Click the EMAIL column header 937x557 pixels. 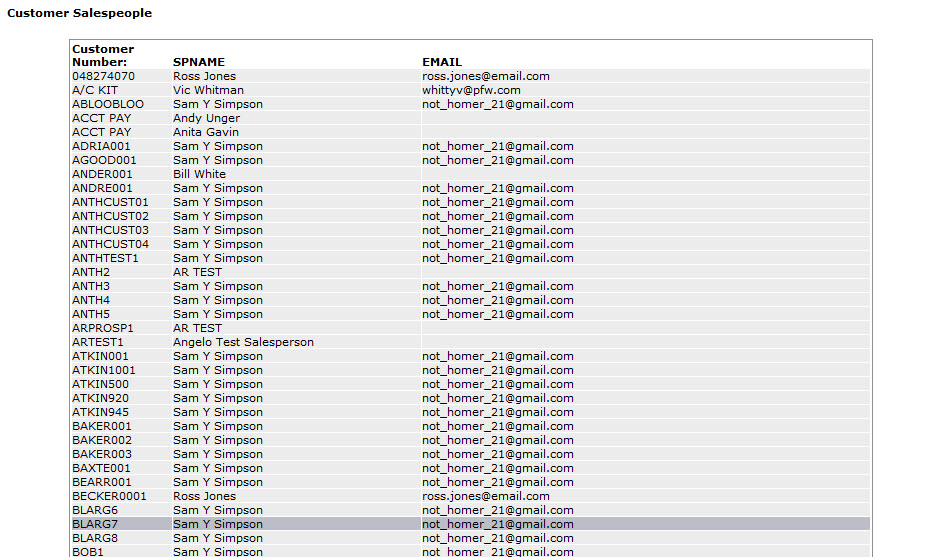(442, 62)
